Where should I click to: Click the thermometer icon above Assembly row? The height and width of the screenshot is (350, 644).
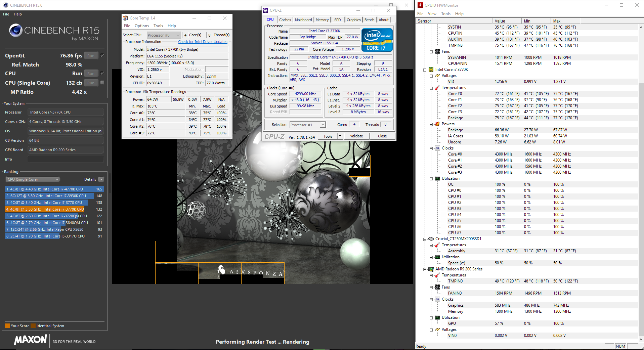[437, 245]
